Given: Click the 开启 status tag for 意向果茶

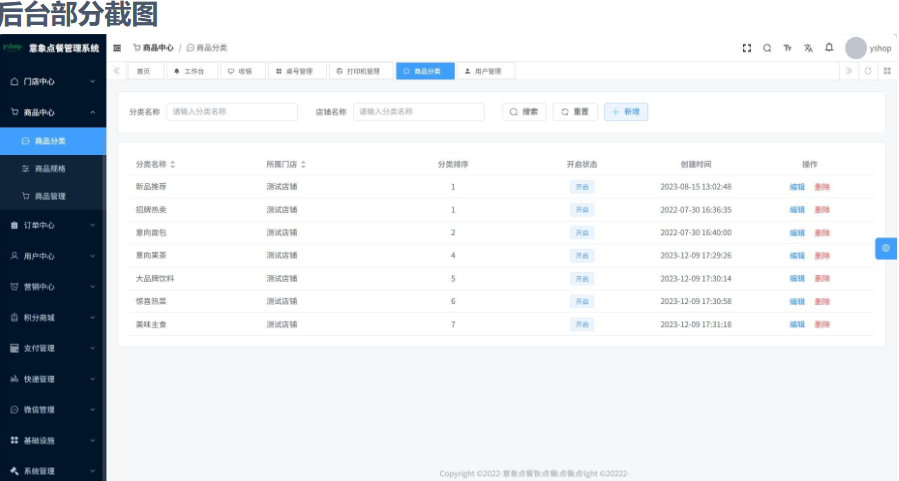Looking at the screenshot, I should pos(582,256).
